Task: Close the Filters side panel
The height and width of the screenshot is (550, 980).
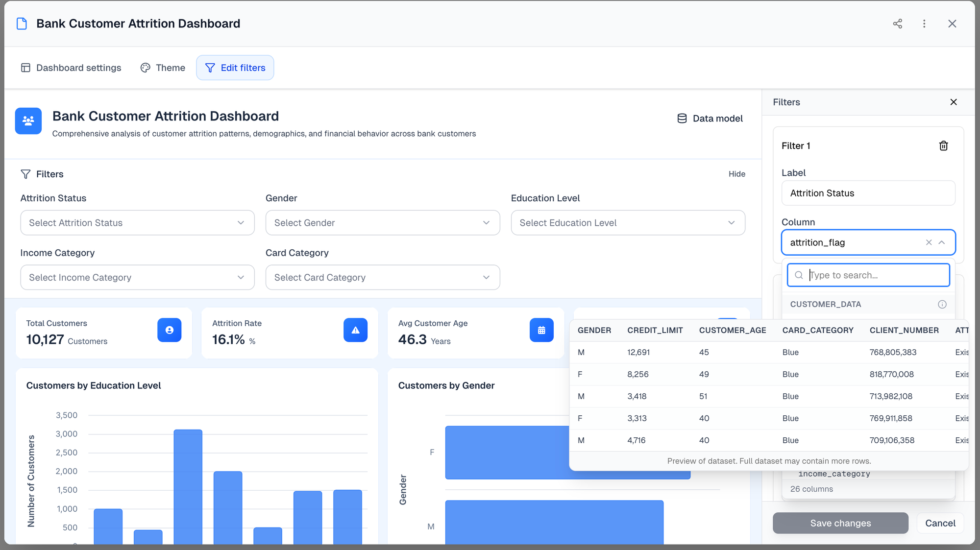Action: click(954, 102)
